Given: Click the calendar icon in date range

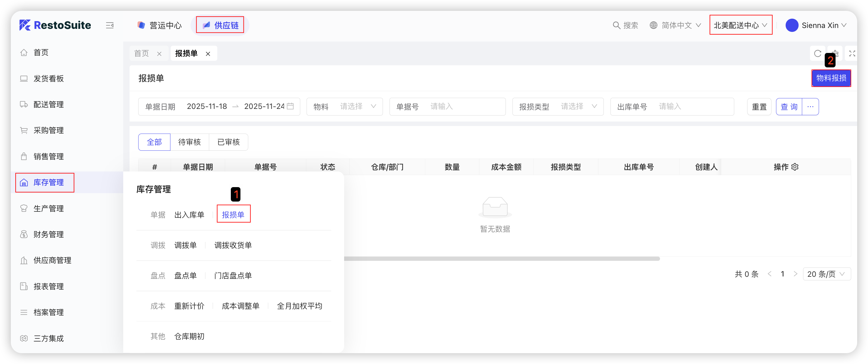Looking at the screenshot, I should [290, 106].
